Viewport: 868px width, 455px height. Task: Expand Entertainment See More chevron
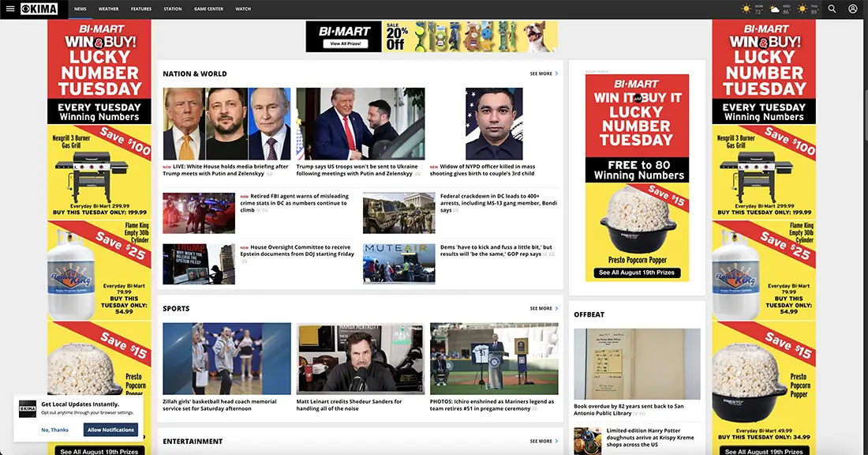click(x=556, y=442)
